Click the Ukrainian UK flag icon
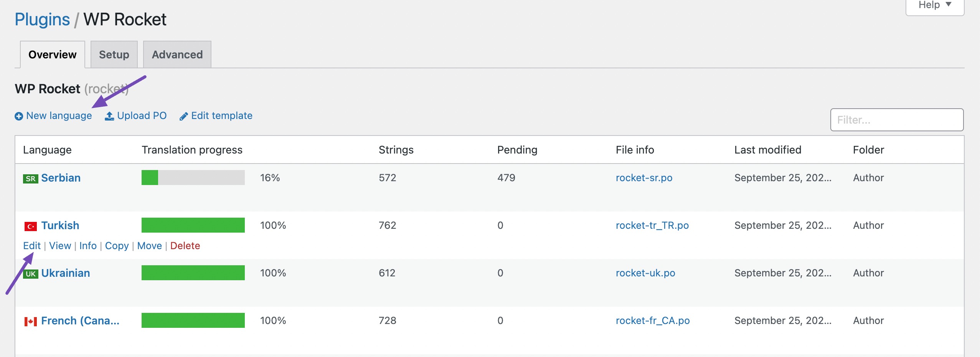This screenshot has width=980, height=357. (31, 274)
